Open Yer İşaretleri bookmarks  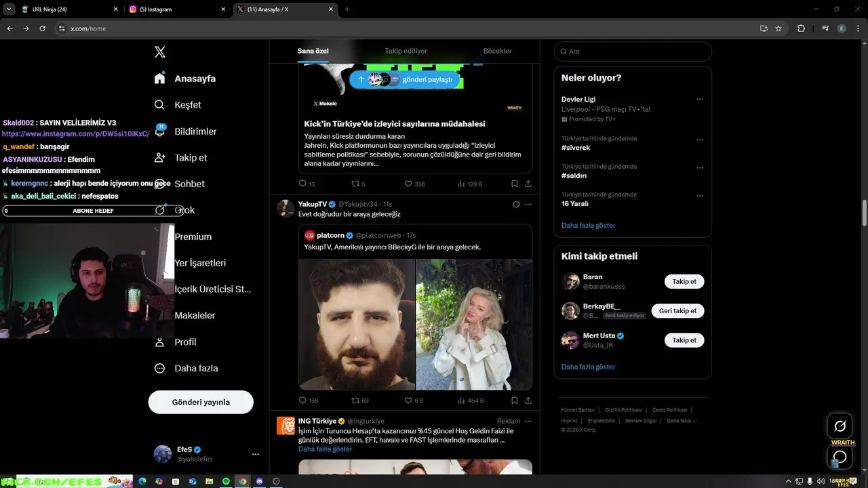click(x=200, y=263)
